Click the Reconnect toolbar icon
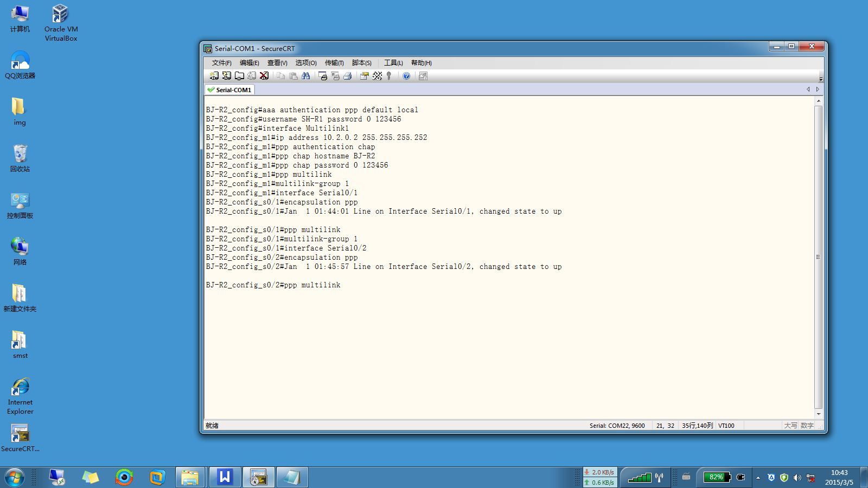868x488 pixels. coord(252,76)
